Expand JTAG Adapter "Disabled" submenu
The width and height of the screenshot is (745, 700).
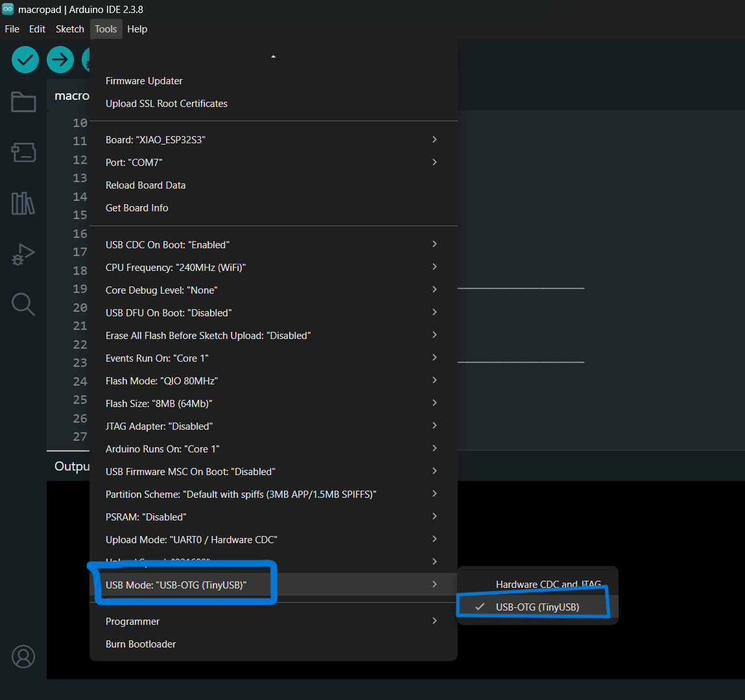coord(273,426)
